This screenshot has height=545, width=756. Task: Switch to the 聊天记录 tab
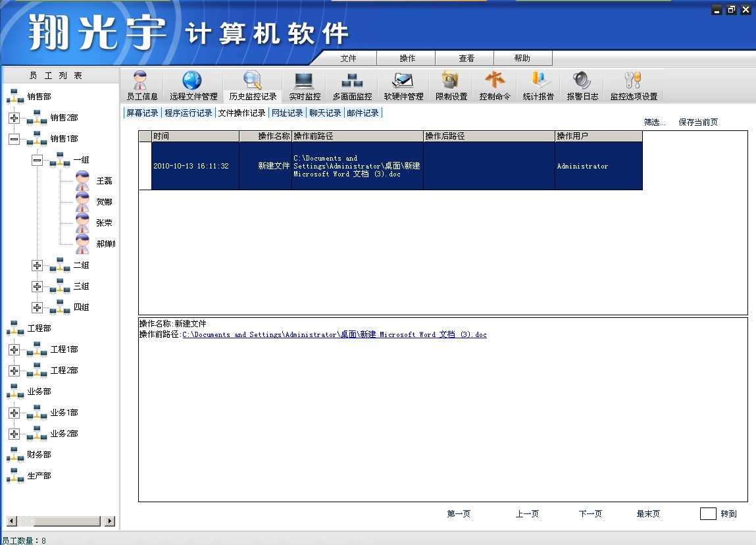pos(325,113)
